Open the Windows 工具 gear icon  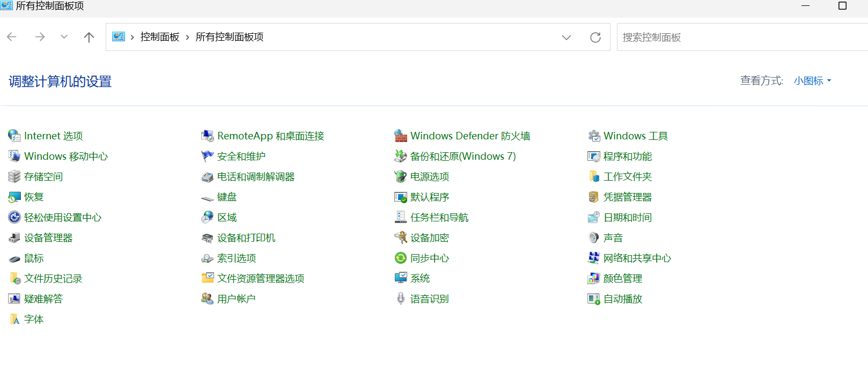click(x=594, y=136)
